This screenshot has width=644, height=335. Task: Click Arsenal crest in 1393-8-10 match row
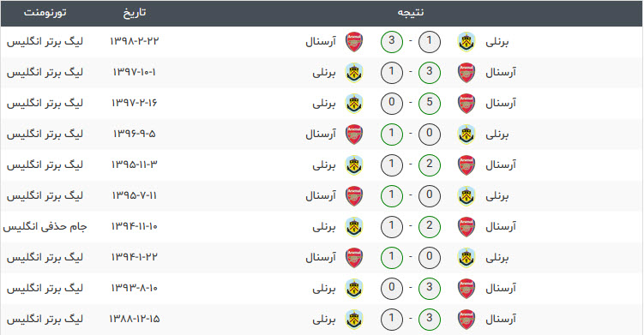click(466, 288)
